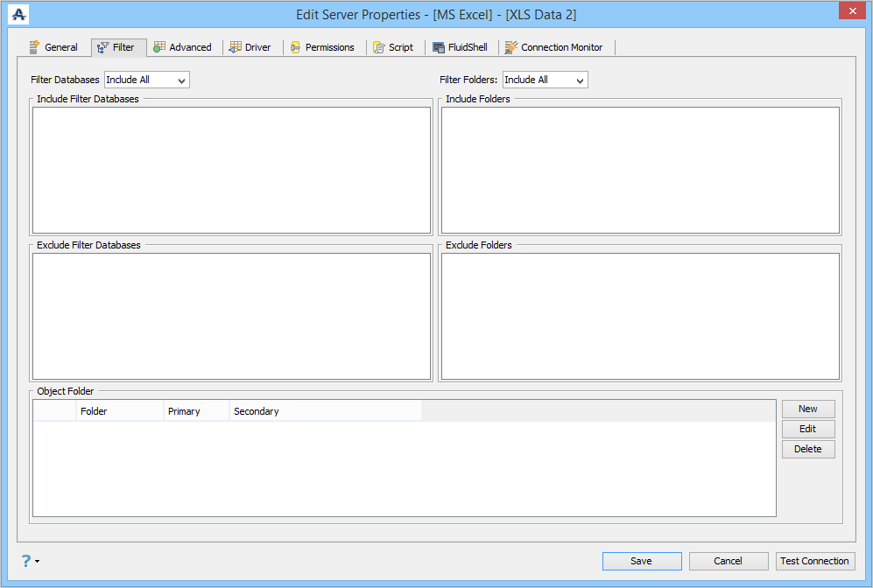Click the Connection Monitor tab icon
Screen dimensions: 873x588
click(511, 47)
